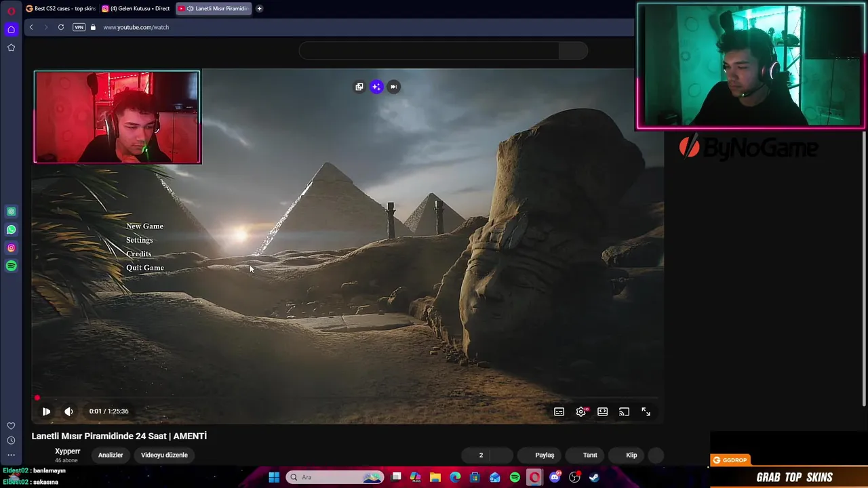Cast video to a TV

tap(624, 411)
